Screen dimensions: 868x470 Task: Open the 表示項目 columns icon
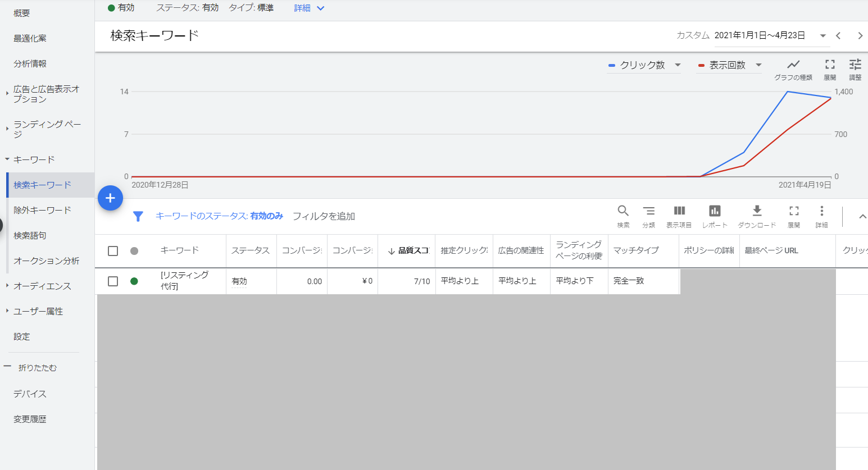[x=679, y=211]
